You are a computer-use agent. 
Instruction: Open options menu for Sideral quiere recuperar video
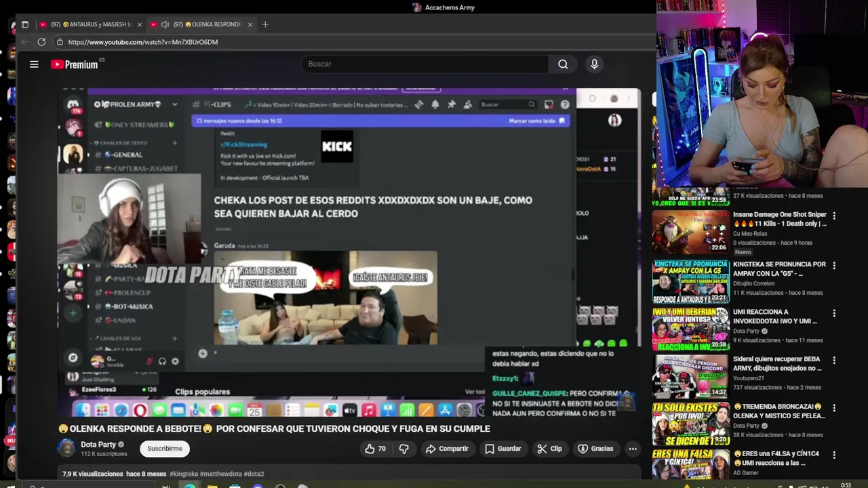[x=834, y=361]
